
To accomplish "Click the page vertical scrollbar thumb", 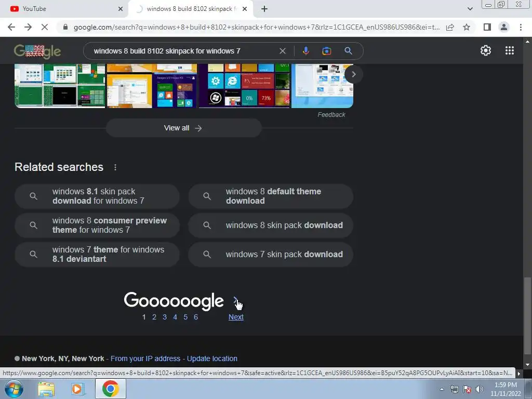I will tap(527, 315).
